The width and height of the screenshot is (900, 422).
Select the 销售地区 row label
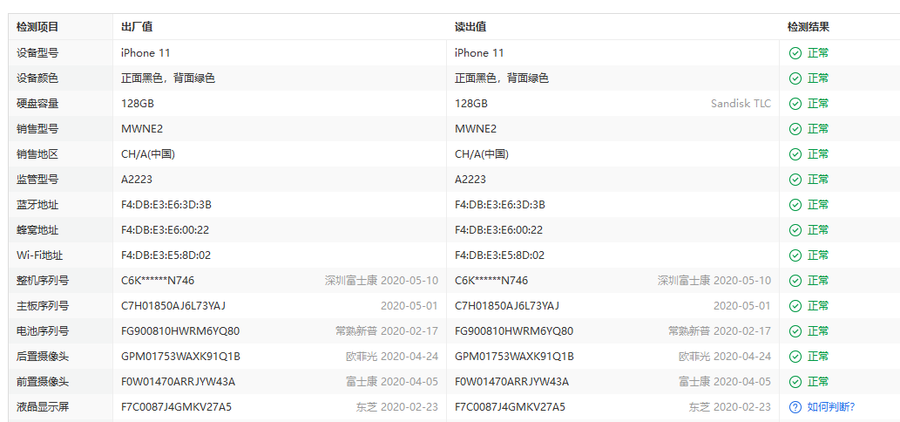coord(37,154)
